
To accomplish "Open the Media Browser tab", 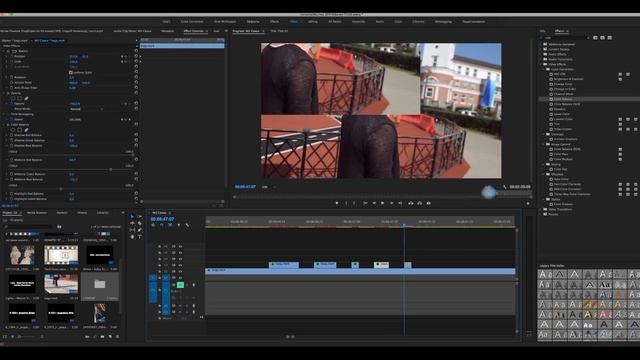I will point(37,213).
